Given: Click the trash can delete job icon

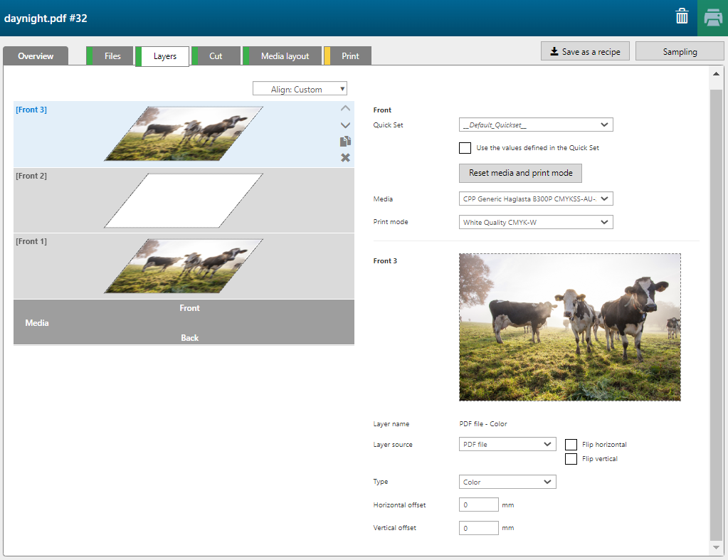Looking at the screenshot, I should point(682,17).
